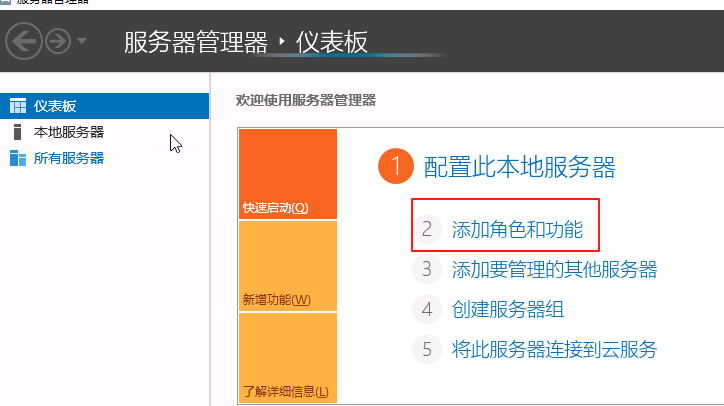The height and width of the screenshot is (406, 724).
Task: Click the dashboard grid icon beside 仪表板
Action: pyautogui.click(x=18, y=106)
